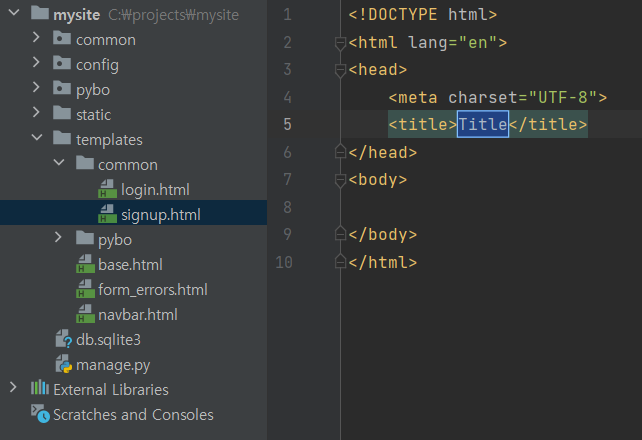The image size is (642, 440).
Task: Click the base.html file icon
Action: tap(85, 264)
